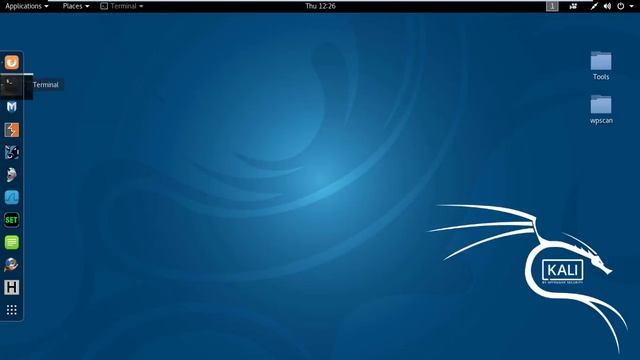The height and width of the screenshot is (360, 640).
Task: Open the silver head dock icon
Action: click(12, 175)
